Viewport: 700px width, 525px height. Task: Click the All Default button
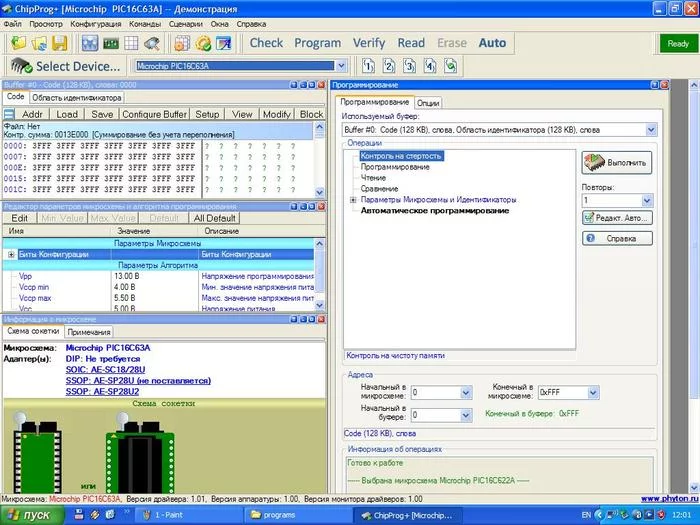pos(214,218)
